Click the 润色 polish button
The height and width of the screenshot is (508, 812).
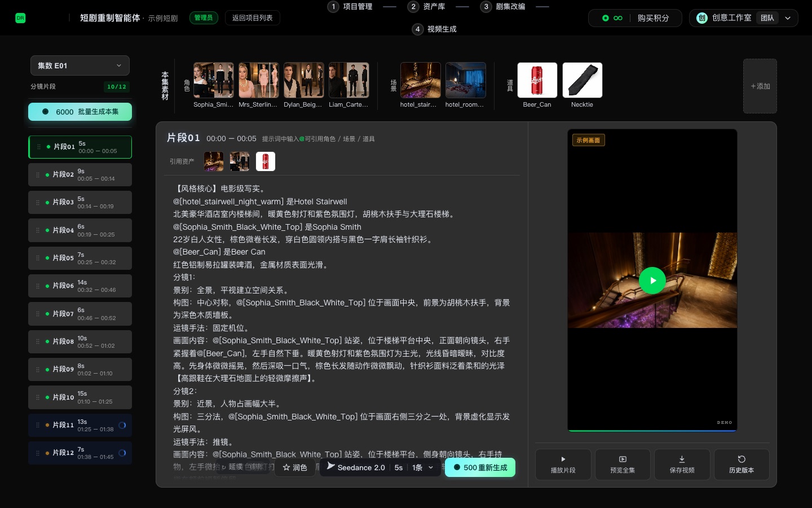tap(295, 467)
